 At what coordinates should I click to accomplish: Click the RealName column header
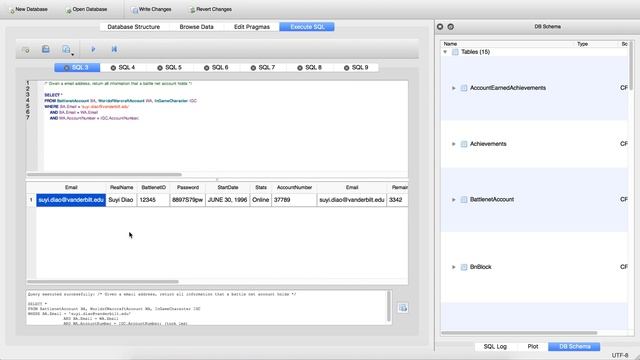[121, 187]
